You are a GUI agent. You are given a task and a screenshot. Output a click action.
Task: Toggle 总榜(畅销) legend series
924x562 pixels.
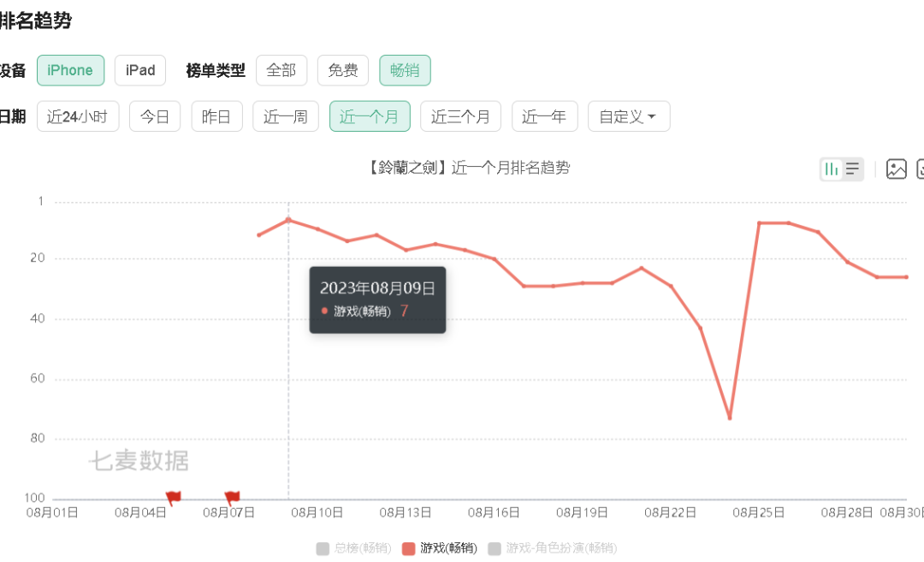coord(354,548)
